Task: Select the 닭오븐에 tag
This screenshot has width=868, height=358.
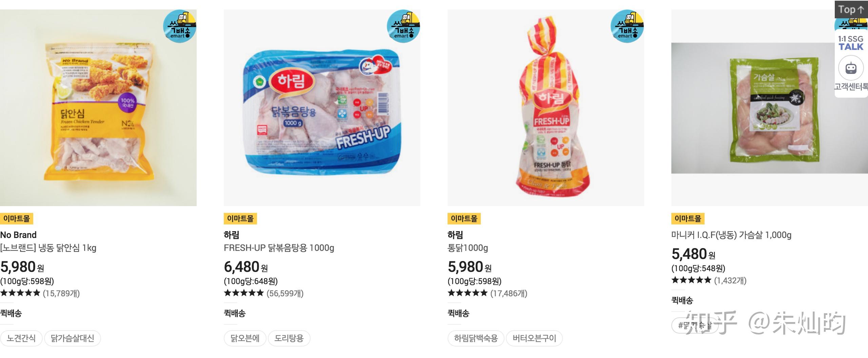Action: 245,338
